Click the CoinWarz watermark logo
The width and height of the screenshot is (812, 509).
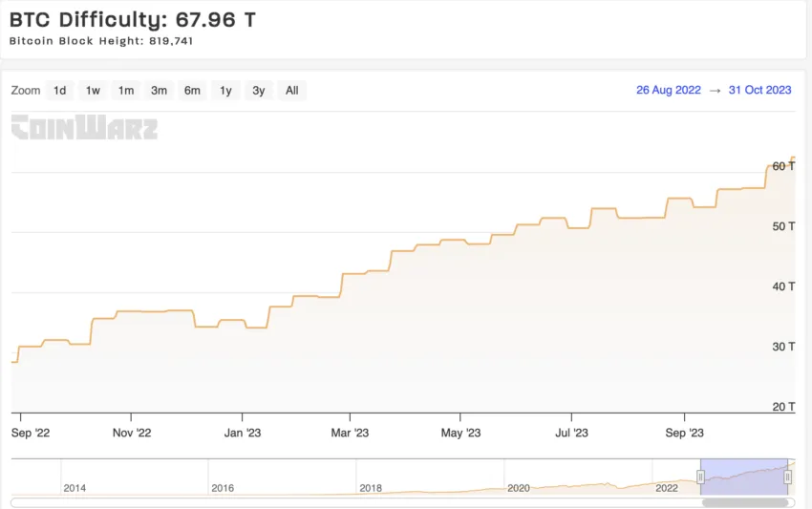click(x=84, y=128)
